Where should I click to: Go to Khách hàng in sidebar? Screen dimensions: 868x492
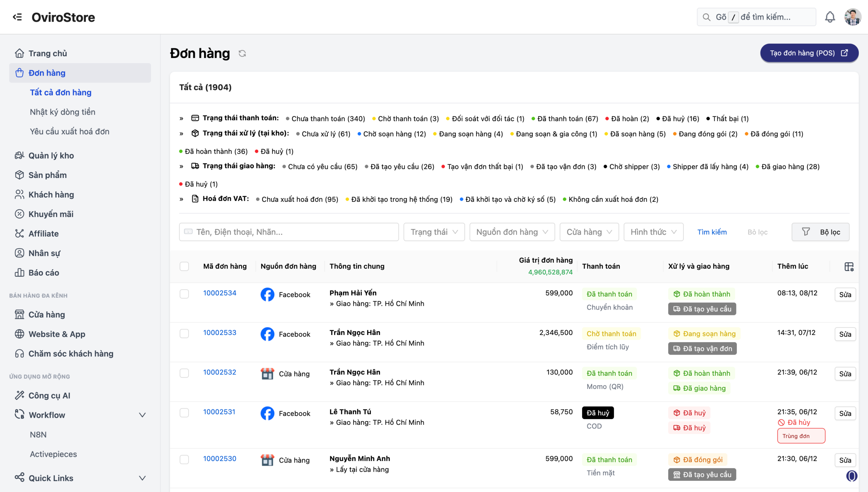tap(51, 195)
